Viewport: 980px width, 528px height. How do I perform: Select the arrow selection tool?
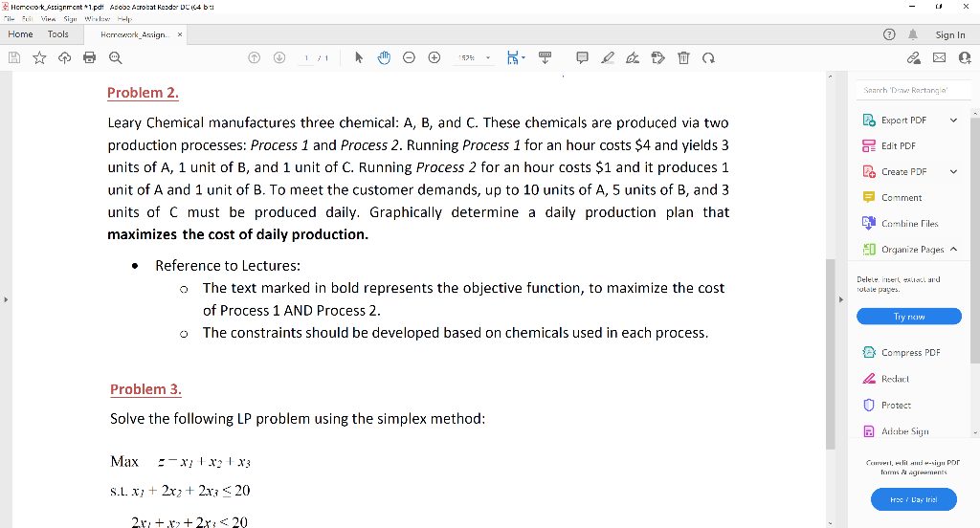(x=358, y=58)
